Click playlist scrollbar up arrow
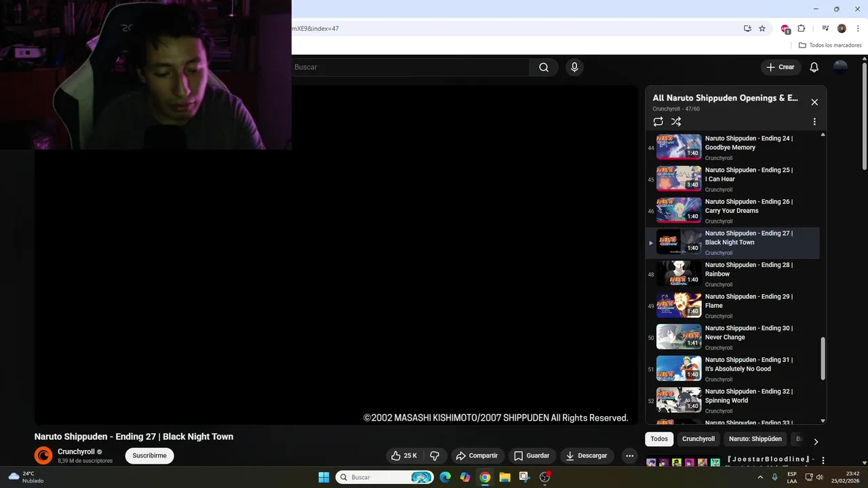This screenshot has width=868, height=488. coord(823,135)
